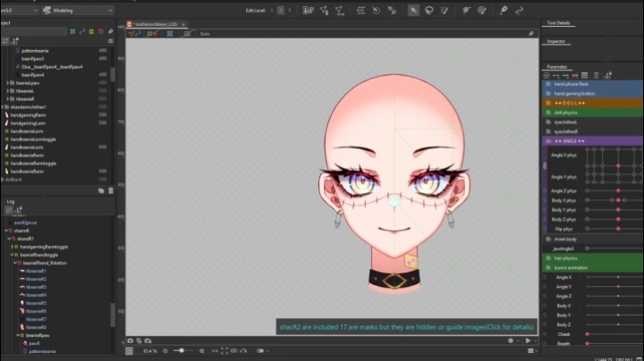Click the trash icon in parts panel

(x=111, y=190)
